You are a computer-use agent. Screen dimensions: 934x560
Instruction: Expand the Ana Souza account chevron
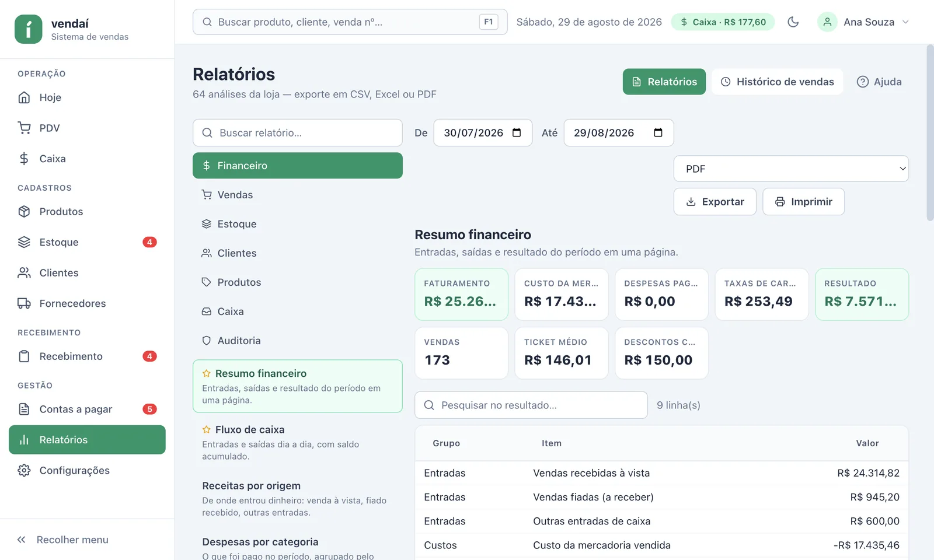click(x=905, y=22)
